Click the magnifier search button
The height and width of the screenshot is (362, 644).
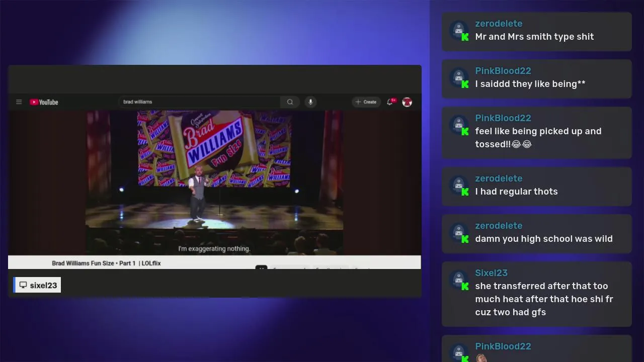coord(290,102)
